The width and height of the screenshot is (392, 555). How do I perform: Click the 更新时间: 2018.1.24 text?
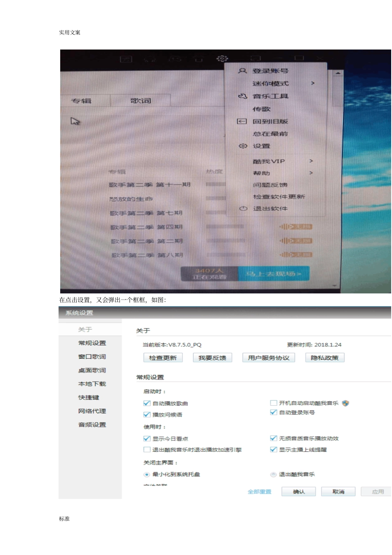[x=314, y=345]
